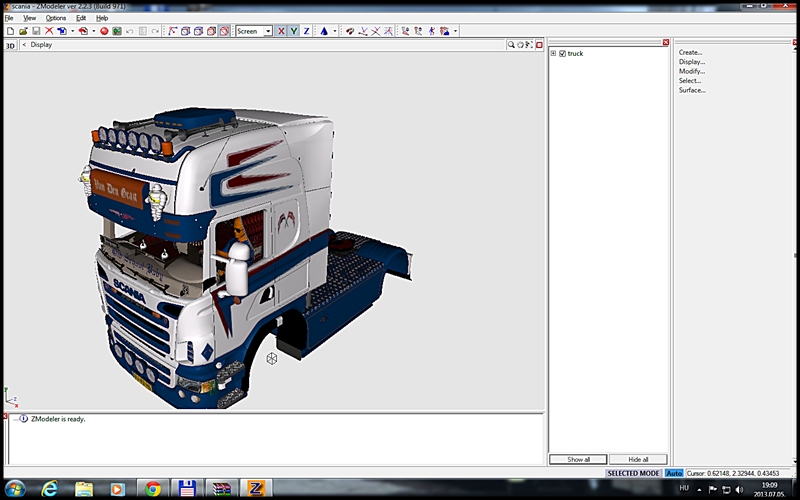Click the Open file folder icon
800x500 pixels.
click(x=22, y=31)
